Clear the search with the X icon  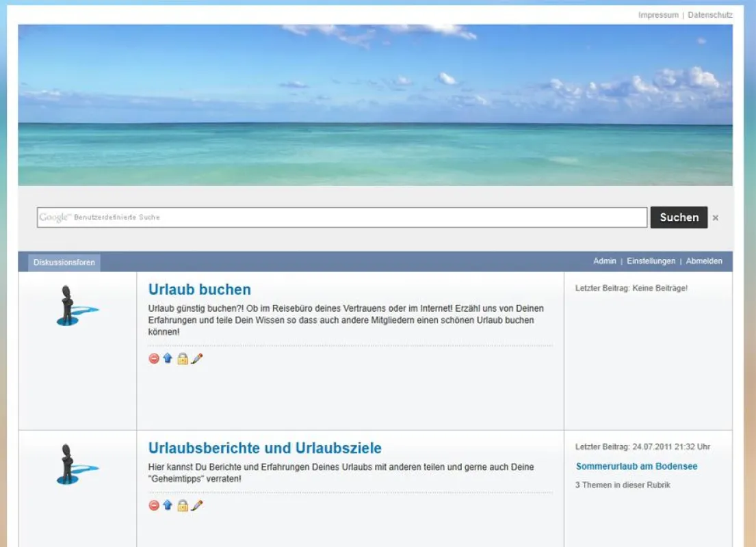716,218
